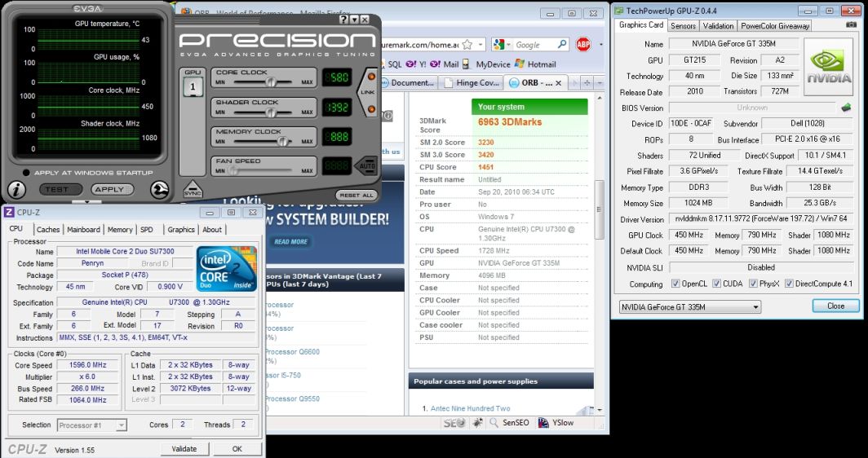This screenshot has width=868, height=458.
Task: Open SenSEO in Firefox status bar
Action: pos(509,423)
